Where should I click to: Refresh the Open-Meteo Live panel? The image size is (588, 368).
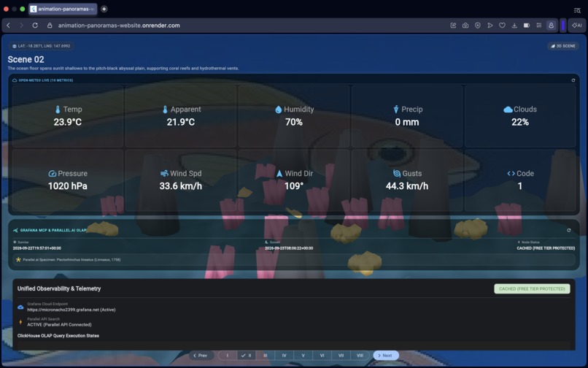click(x=573, y=80)
